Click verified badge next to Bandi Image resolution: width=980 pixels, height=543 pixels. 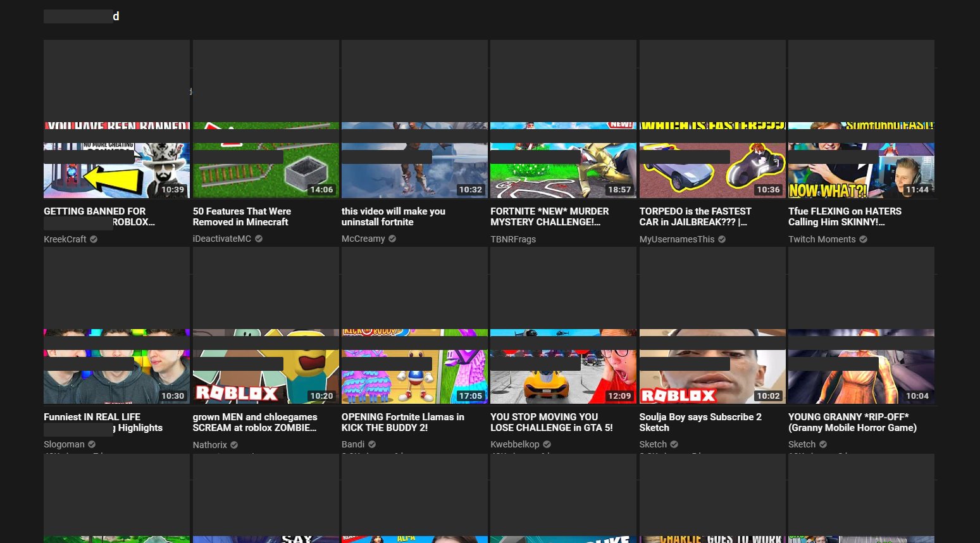(372, 444)
